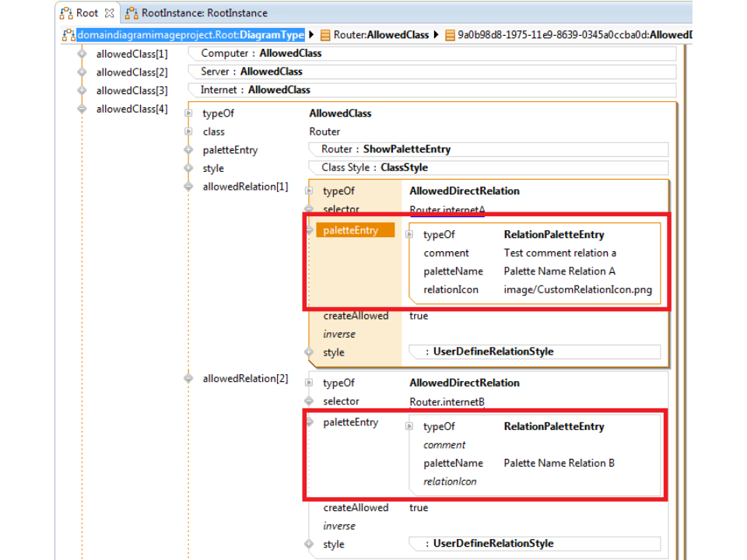Follow the Router.internetB selector link
This screenshot has height=560, width=747.
click(x=447, y=402)
